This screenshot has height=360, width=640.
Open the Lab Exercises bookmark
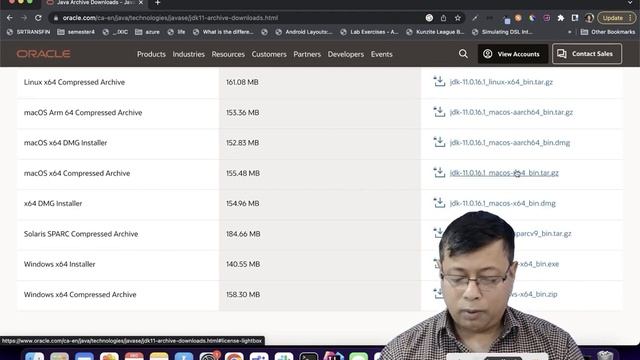369,32
